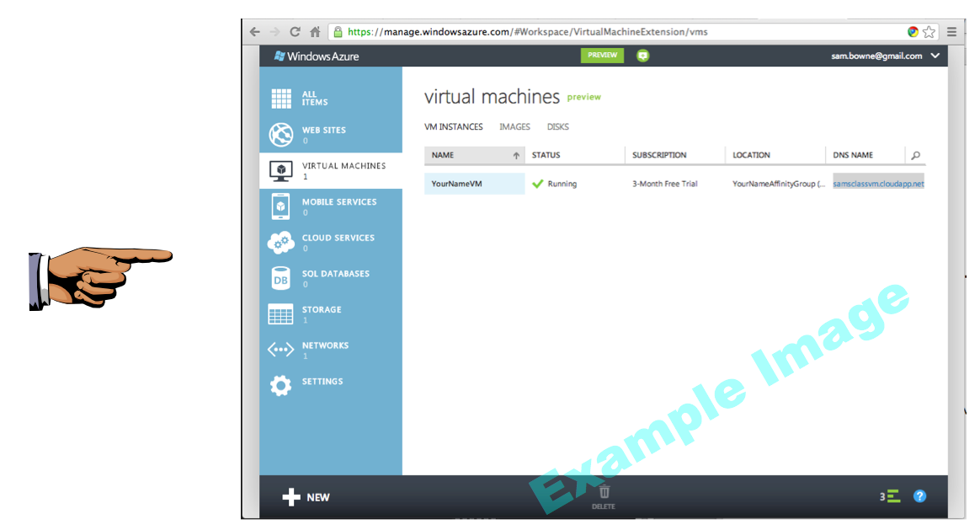The height and width of the screenshot is (530, 980).
Task: Reload the page with refresh icon
Action: [295, 32]
